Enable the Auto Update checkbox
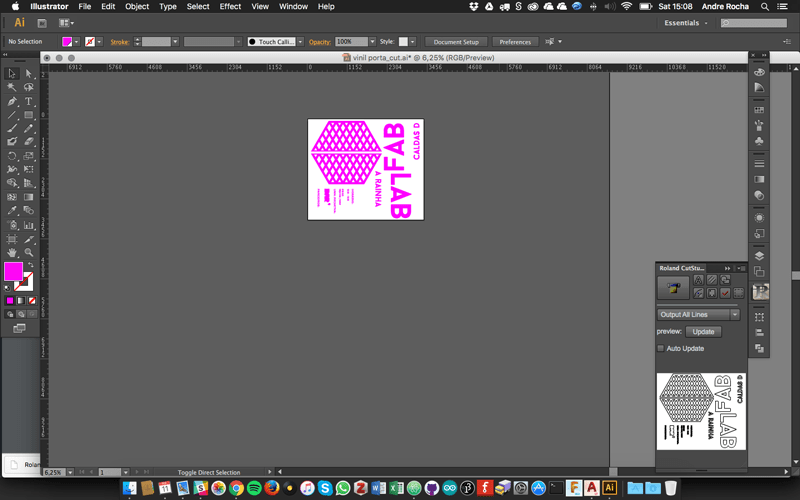This screenshot has width=800, height=500. (x=661, y=348)
